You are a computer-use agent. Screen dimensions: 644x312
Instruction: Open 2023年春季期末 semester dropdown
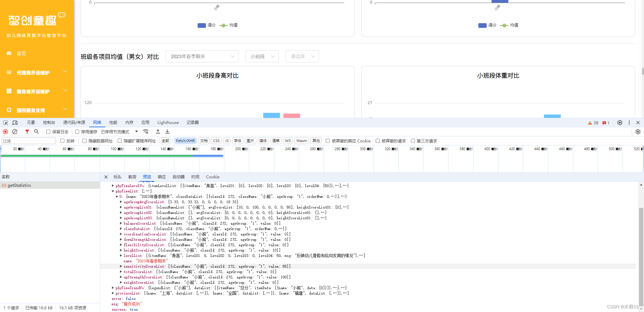(202, 56)
